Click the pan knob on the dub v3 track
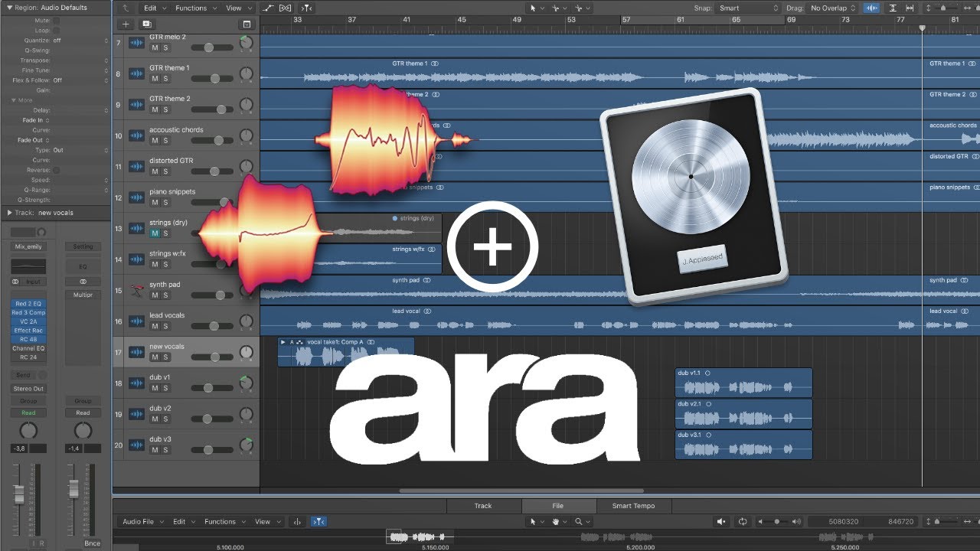 point(246,445)
